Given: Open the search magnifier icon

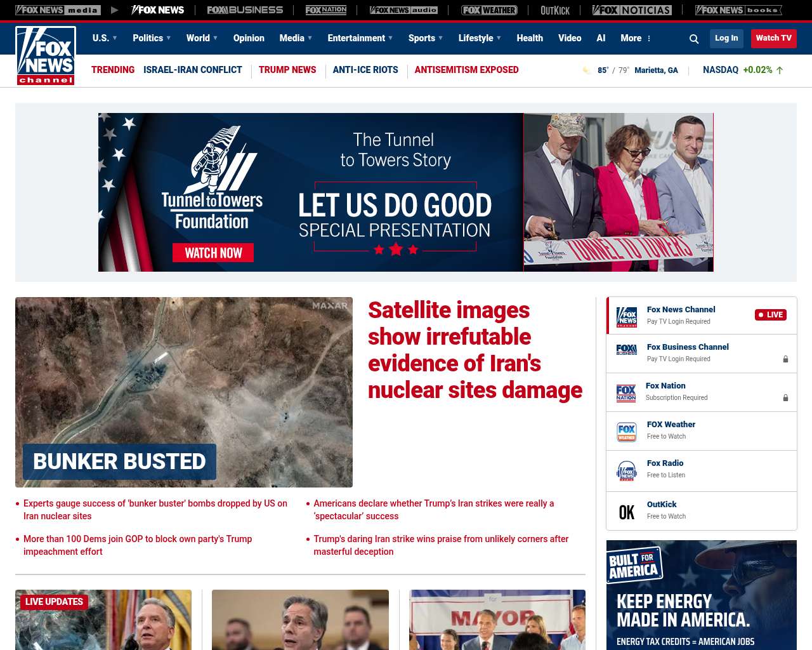Looking at the screenshot, I should [x=694, y=39].
